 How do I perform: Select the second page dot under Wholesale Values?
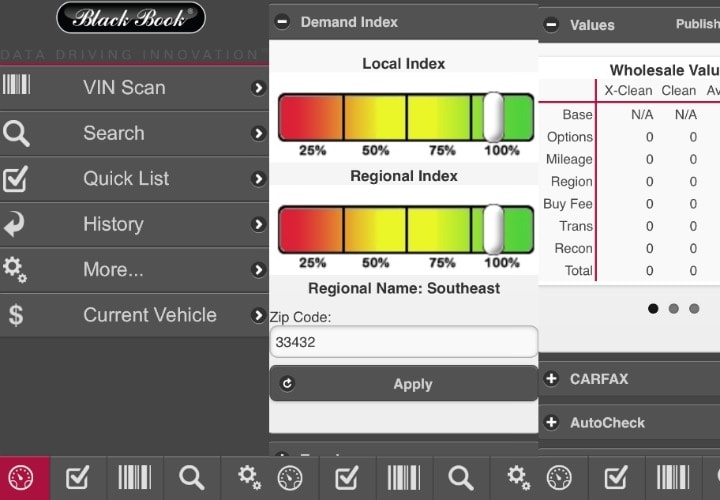click(674, 309)
